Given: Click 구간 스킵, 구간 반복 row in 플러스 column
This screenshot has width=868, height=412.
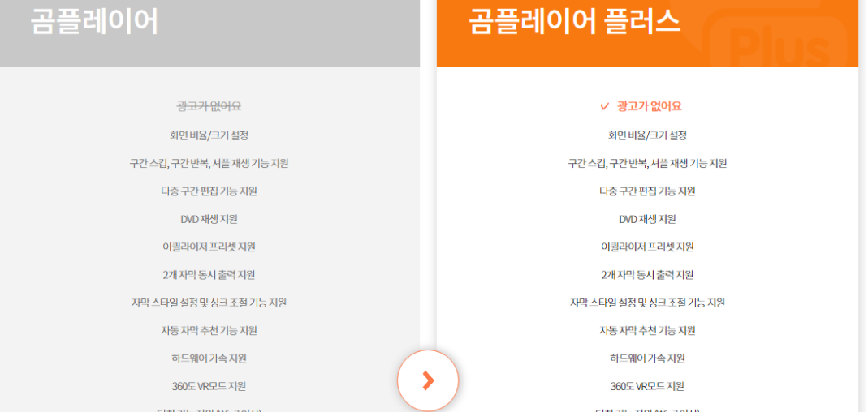Looking at the screenshot, I should pos(647,163).
